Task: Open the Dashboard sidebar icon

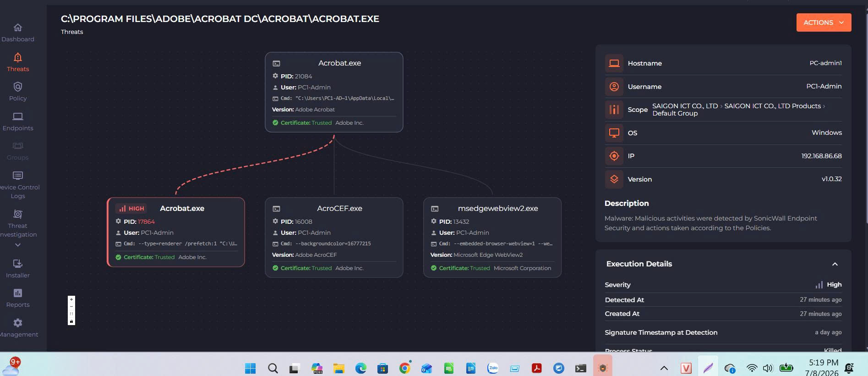Action: click(18, 28)
